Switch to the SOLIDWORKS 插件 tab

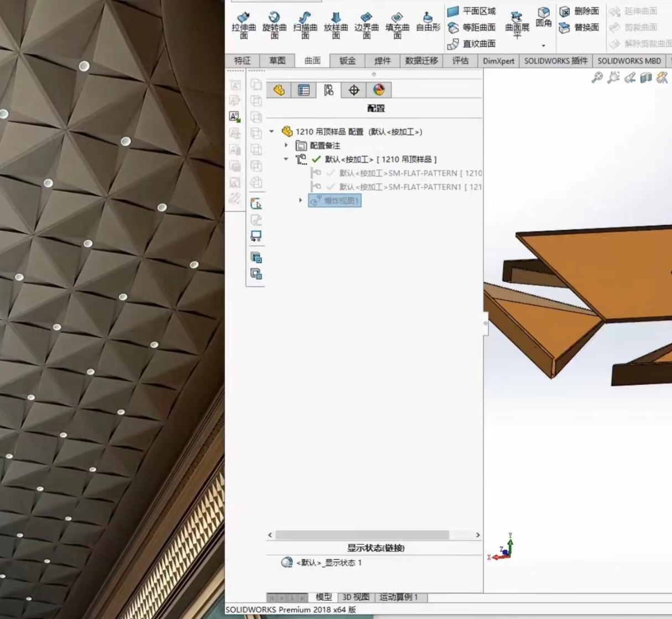pos(556,61)
